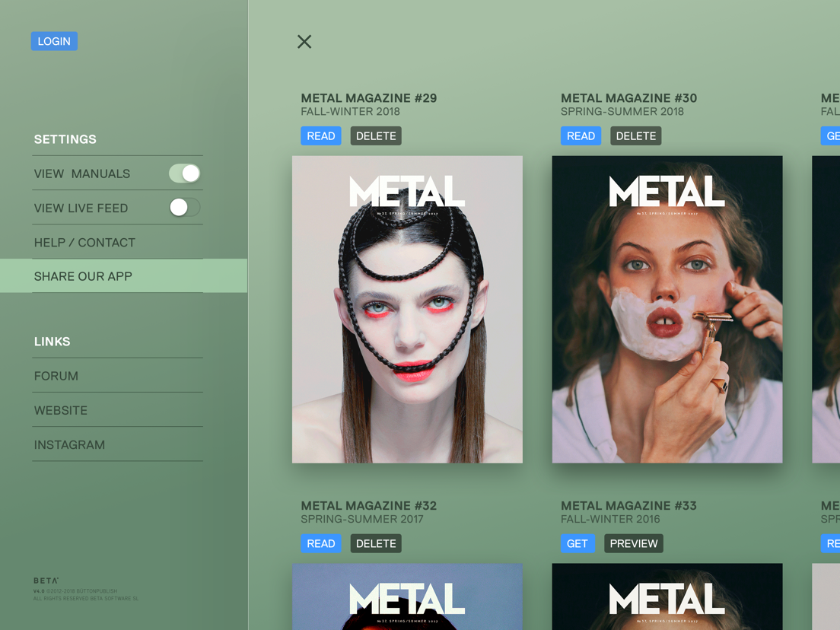Disable the View Manuals toggle
The height and width of the screenshot is (630, 840).
coord(185,173)
